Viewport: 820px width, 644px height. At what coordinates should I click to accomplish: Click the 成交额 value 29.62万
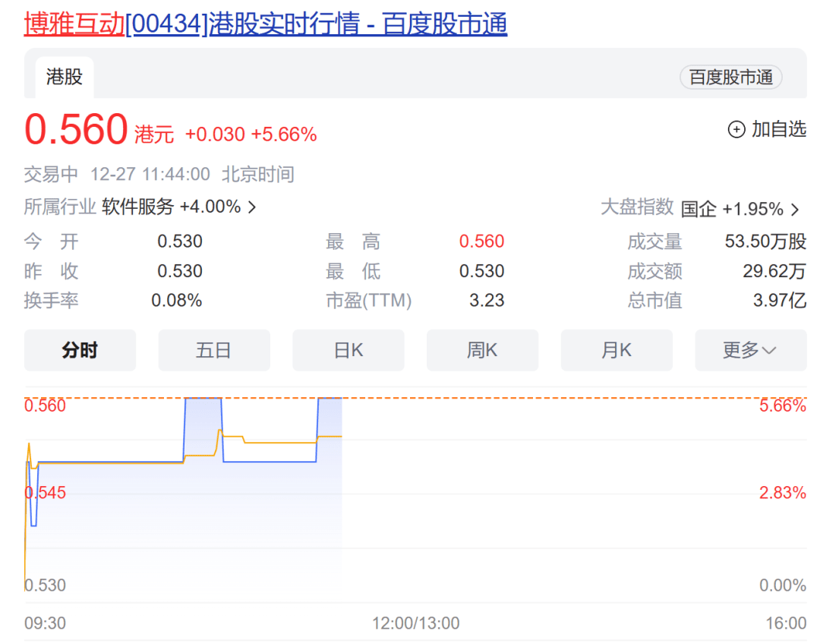(x=774, y=271)
